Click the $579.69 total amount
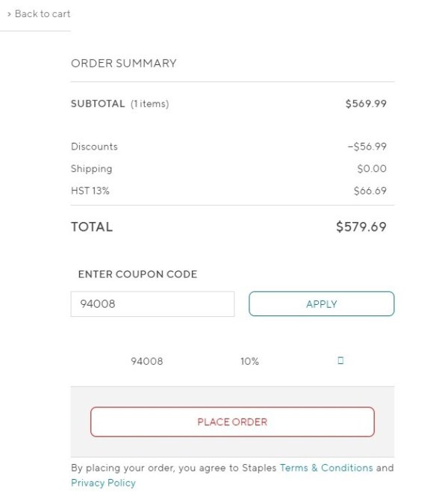 [x=361, y=226]
